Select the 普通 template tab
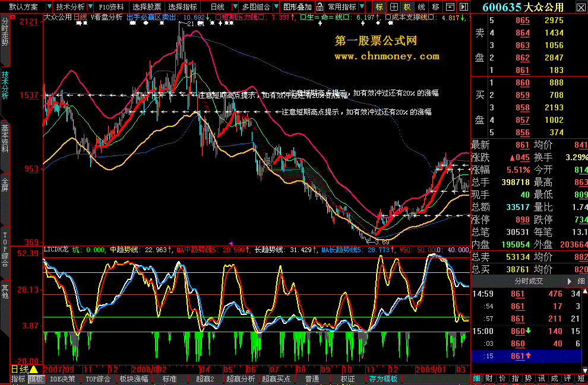Viewport: 588px width, 385px height. tap(312, 380)
